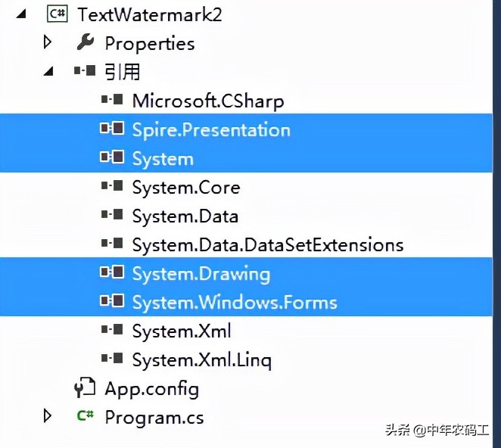Collapse the 引用 references node
501x448 pixels.
48,71
